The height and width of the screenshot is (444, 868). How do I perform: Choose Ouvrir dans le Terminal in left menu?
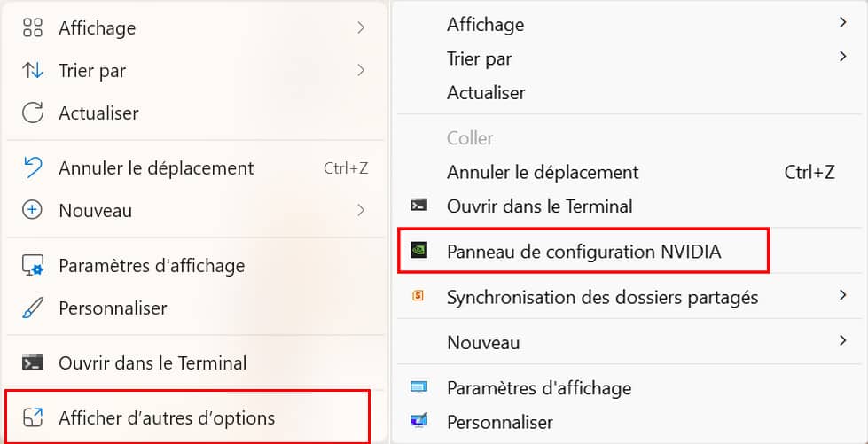pos(152,362)
